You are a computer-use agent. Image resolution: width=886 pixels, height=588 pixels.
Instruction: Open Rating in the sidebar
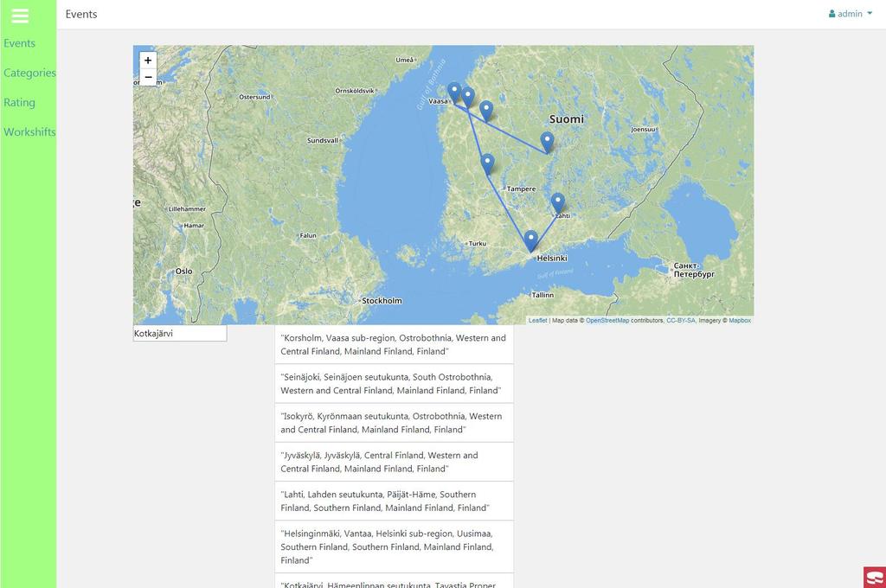[x=19, y=102]
